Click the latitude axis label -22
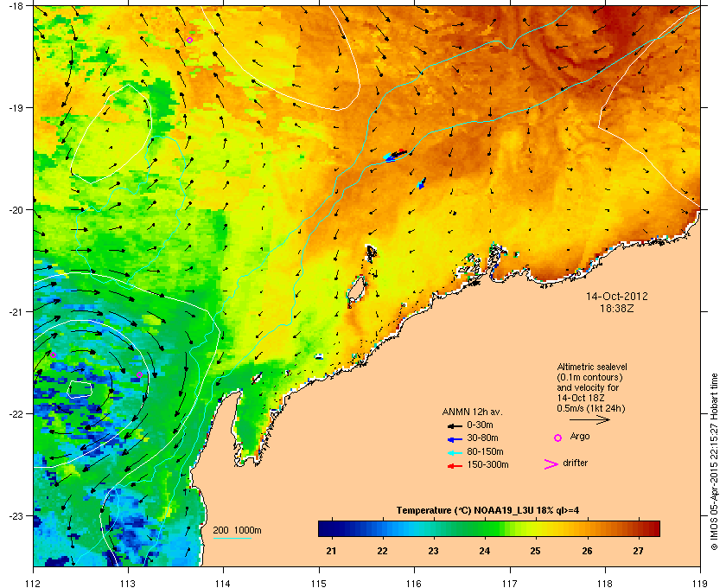 (16, 413)
